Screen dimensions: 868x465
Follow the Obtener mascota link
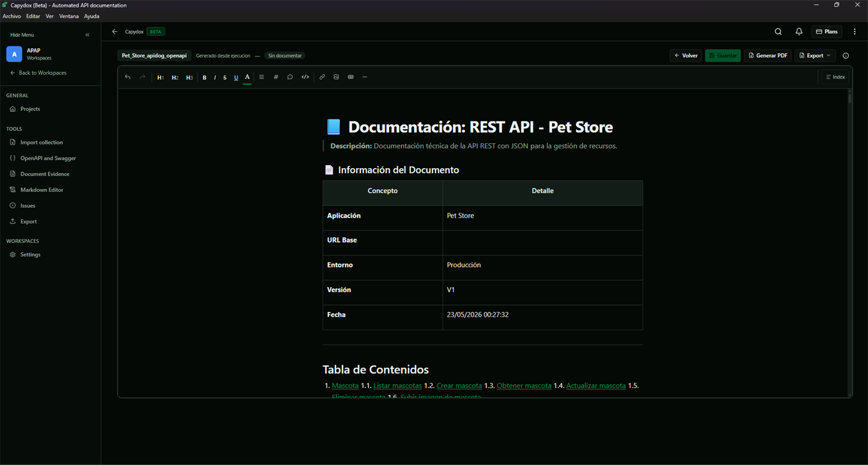pyautogui.click(x=524, y=386)
